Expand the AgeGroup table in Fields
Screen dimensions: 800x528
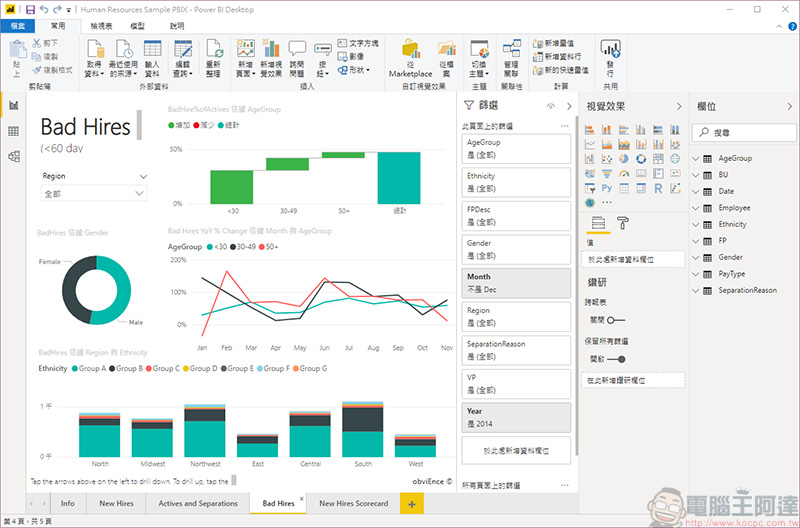click(x=695, y=159)
